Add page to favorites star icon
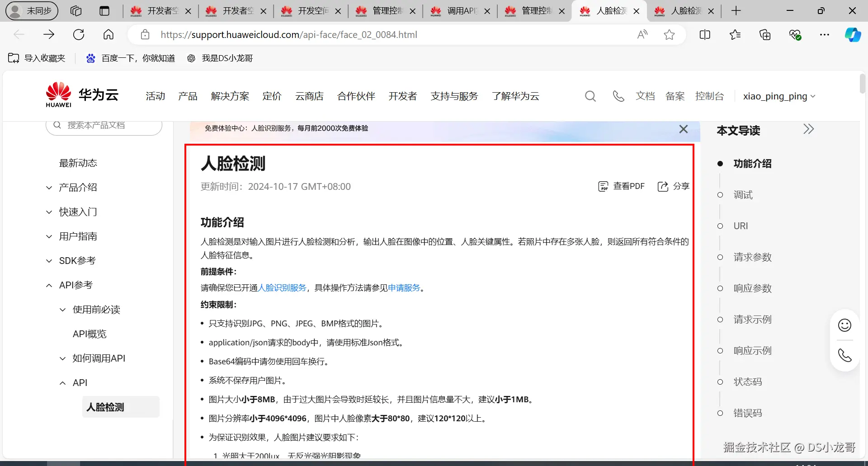Screen dimensions: 868x466 [670, 35]
